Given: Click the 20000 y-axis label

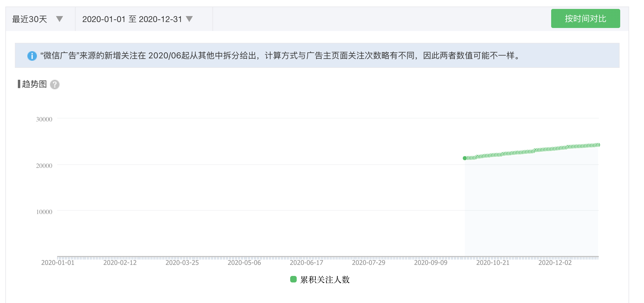Looking at the screenshot, I should click(x=44, y=166).
